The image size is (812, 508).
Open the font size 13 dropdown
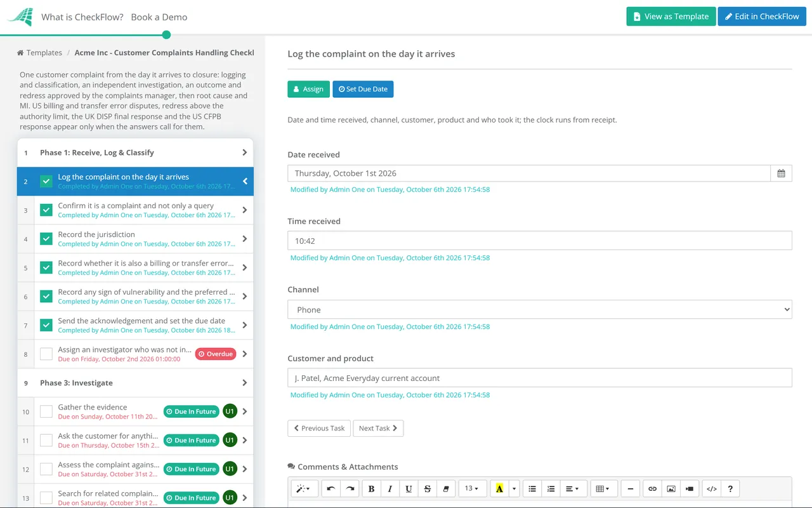[472, 488]
